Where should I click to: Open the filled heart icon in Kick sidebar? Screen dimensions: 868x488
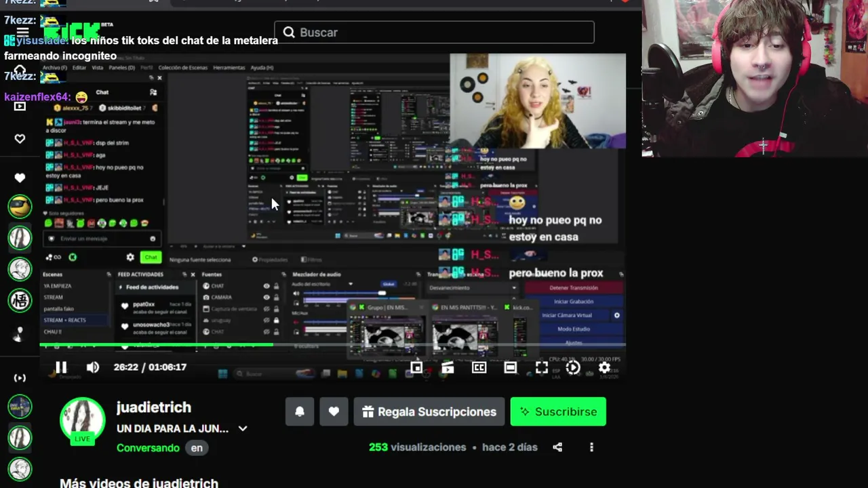[x=20, y=178]
